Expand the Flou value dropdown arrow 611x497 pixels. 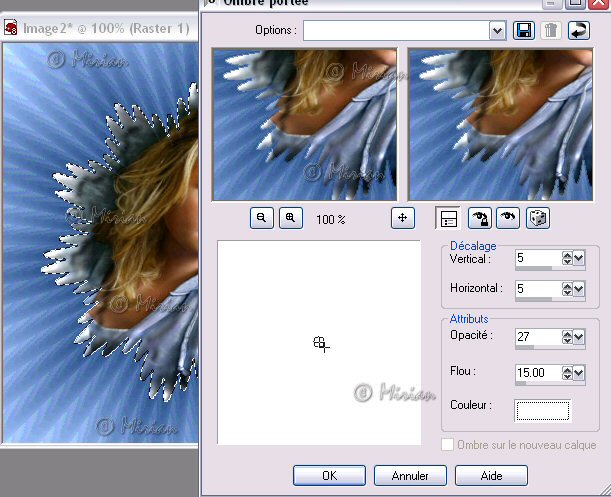tap(580, 373)
